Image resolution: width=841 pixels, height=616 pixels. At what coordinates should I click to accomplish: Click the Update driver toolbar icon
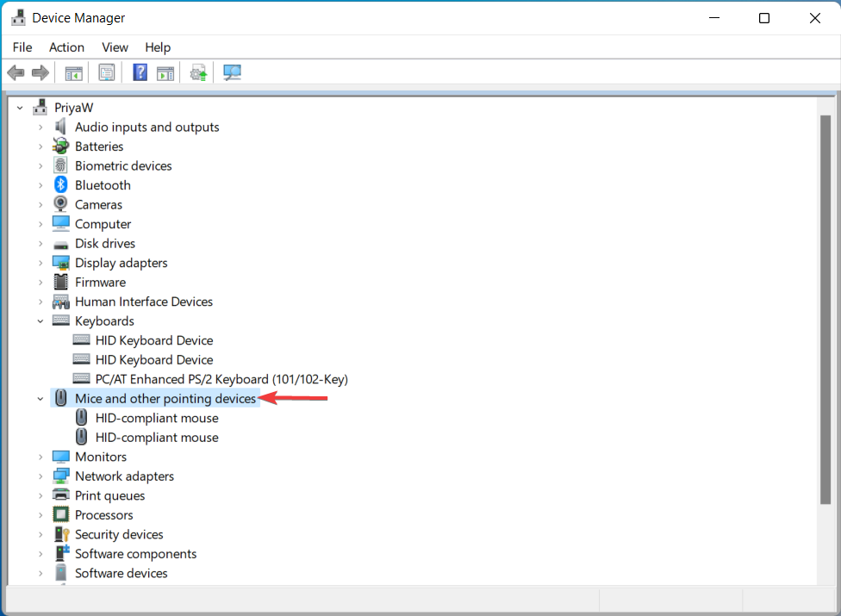click(x=198, y=72)
